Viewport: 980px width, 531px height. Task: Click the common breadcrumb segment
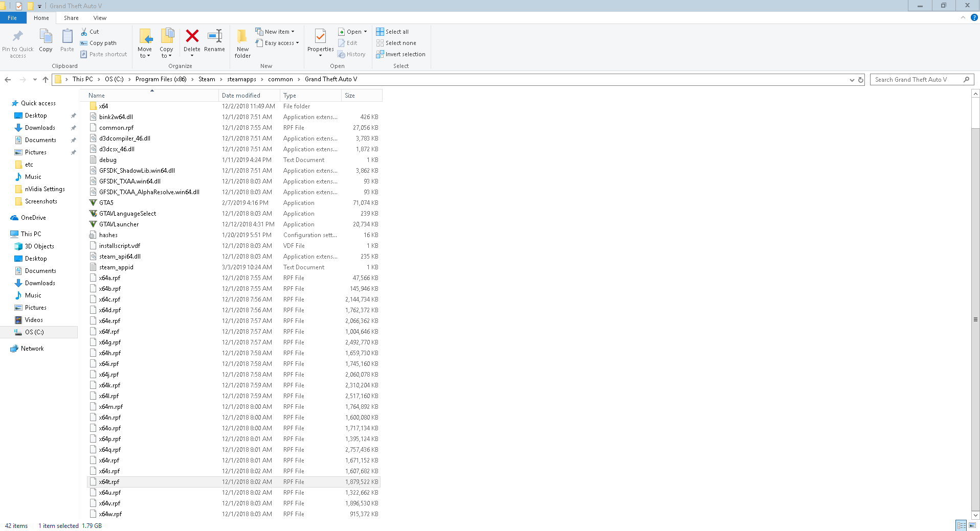coord(280,79)
